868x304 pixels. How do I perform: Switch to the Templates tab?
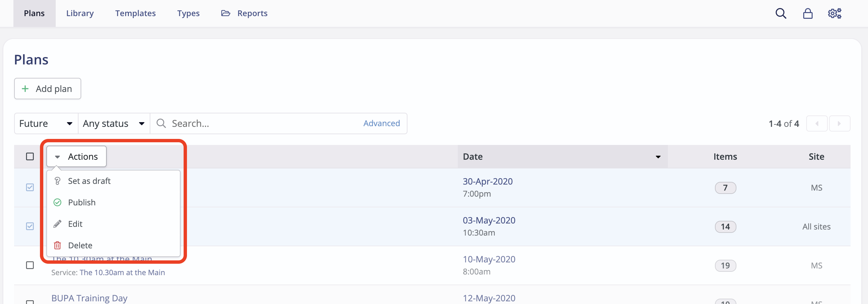[x=136, y=13]
